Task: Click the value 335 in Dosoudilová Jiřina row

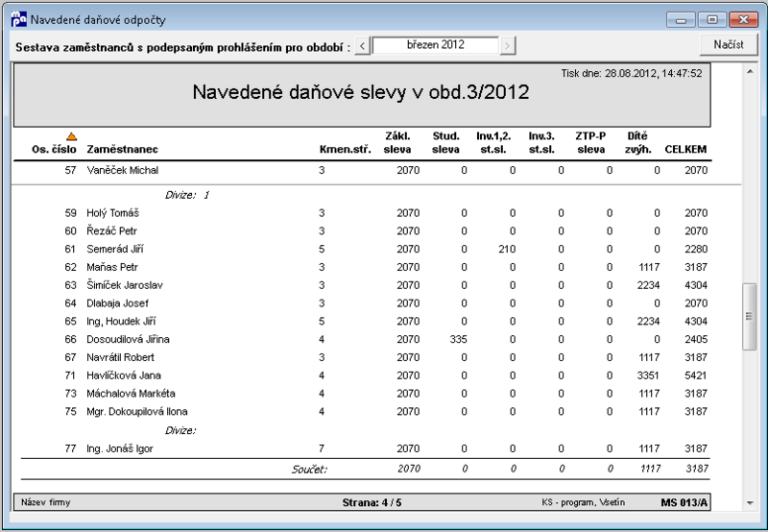Action: click(x=458, y=340)
